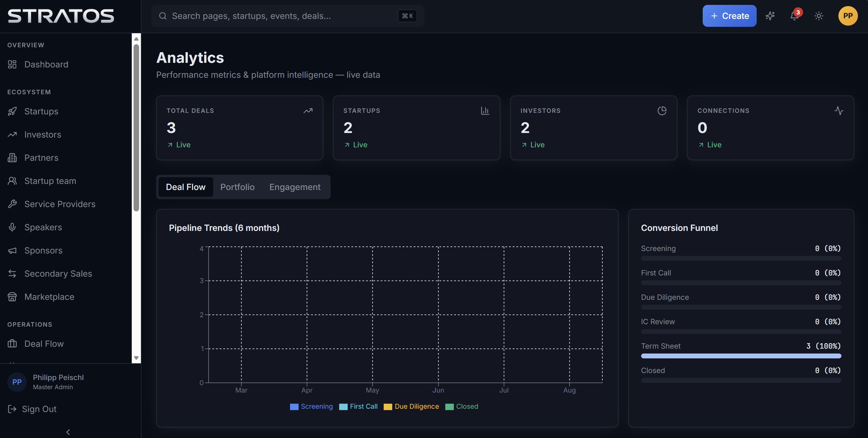Click the PP avatar beside Philipp Peischl

click(17, 382)
